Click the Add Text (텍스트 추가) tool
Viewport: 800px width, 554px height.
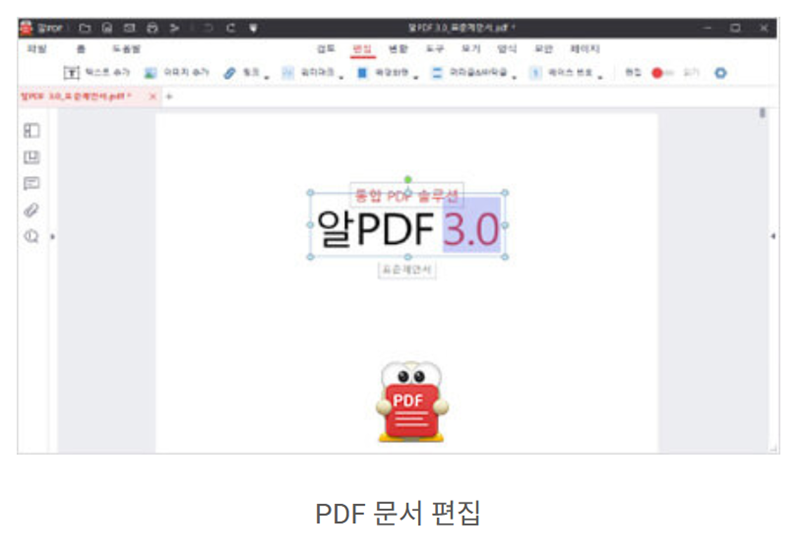coord(96,73)
